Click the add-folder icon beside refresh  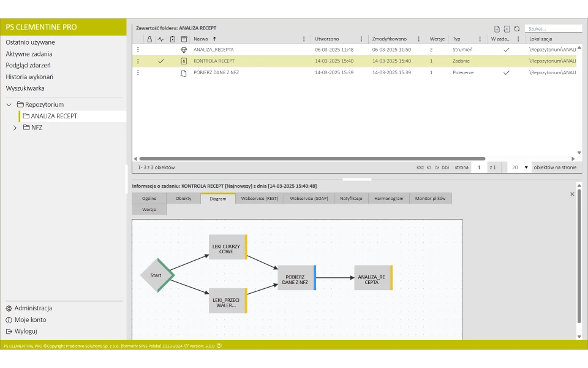point(507,29)
